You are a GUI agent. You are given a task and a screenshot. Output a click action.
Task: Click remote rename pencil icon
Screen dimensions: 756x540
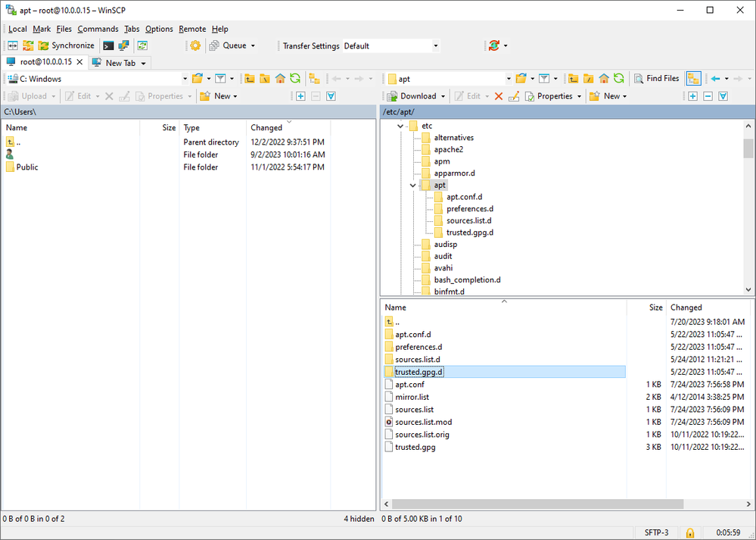coord(514,96)
